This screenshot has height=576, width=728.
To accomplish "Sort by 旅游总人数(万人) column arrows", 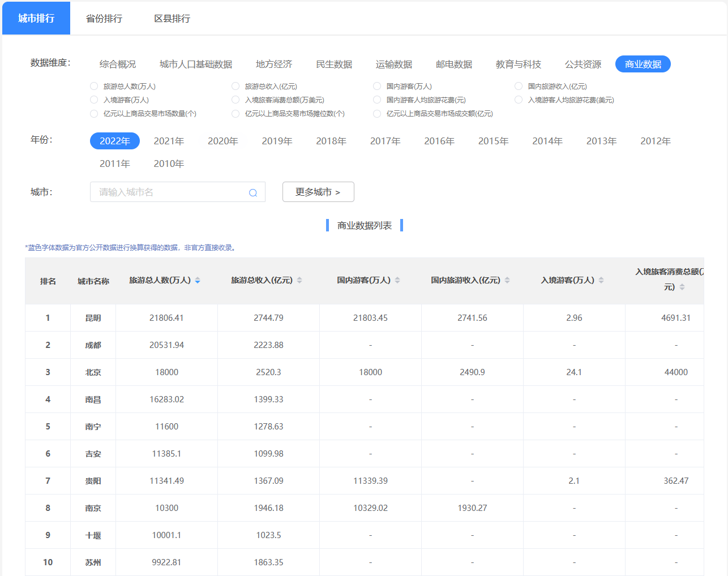I will click(198, 281).
